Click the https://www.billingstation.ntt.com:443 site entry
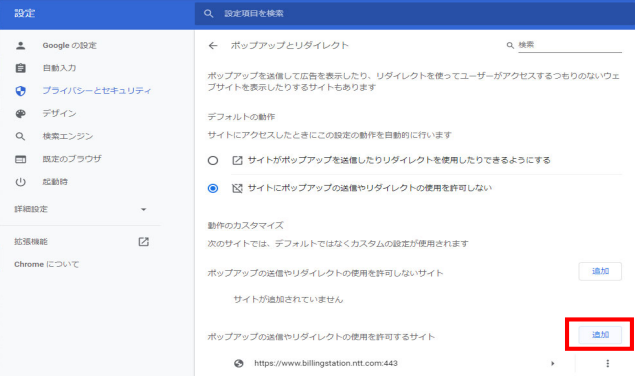 (x=326, y=363)
